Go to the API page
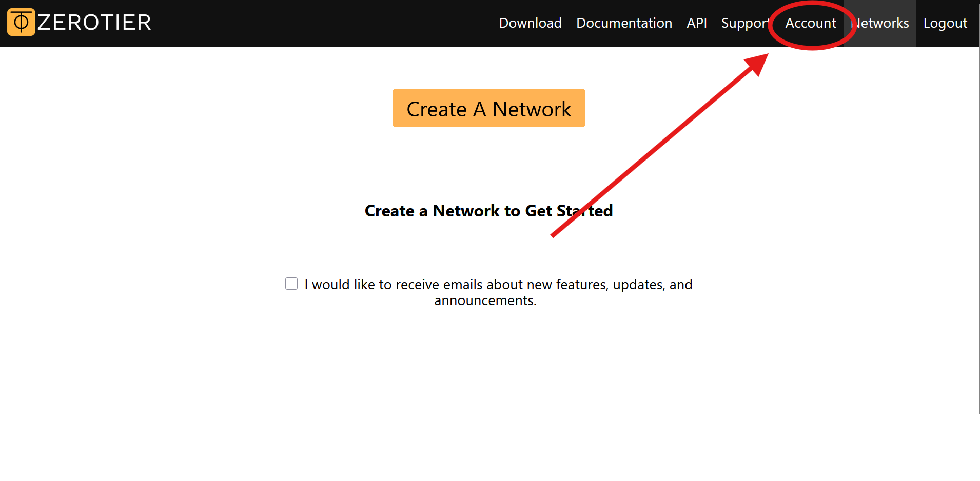This screenshot has height=481, width=980. tap(697, 23)
